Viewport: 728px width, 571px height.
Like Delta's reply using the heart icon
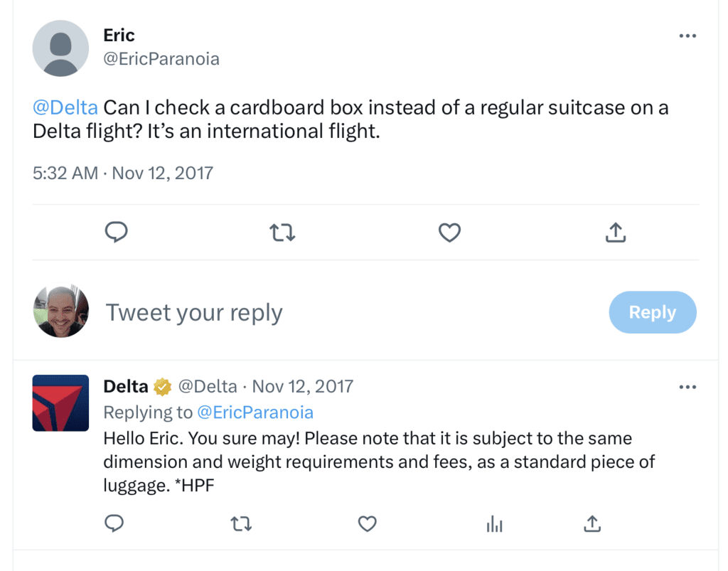pos(368,524)
